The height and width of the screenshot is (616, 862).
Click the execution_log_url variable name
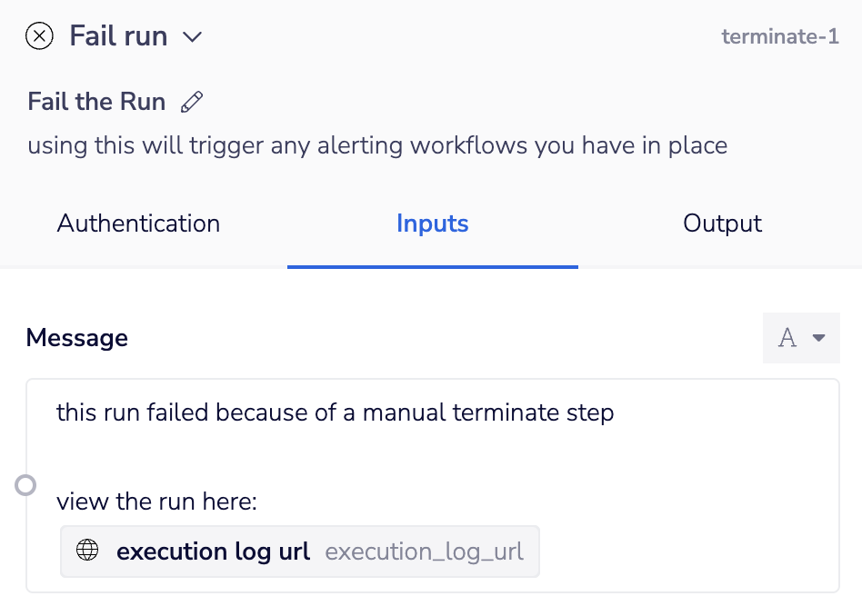pyautogui.click(x=424, y=551)
